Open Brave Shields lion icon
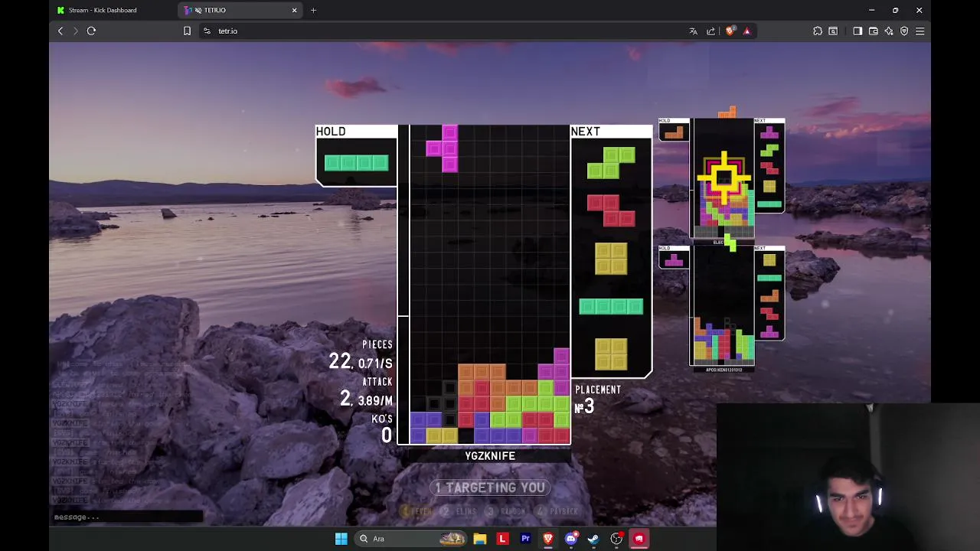This screenshot has height=551, width=980. [x=730, y=31]
